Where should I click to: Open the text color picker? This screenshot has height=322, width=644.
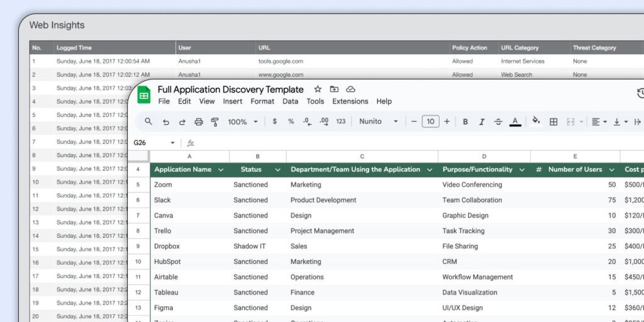[x=515, y=122]
